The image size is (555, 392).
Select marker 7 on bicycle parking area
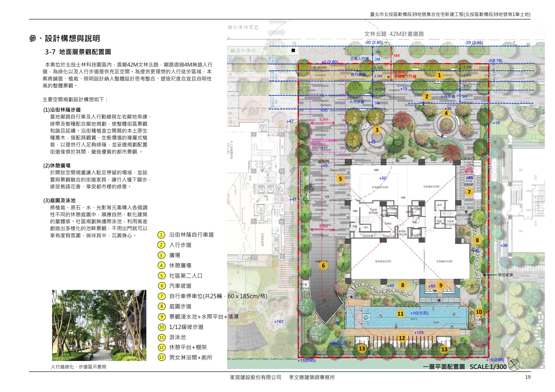pyautogui.click(x=469, y=192)
